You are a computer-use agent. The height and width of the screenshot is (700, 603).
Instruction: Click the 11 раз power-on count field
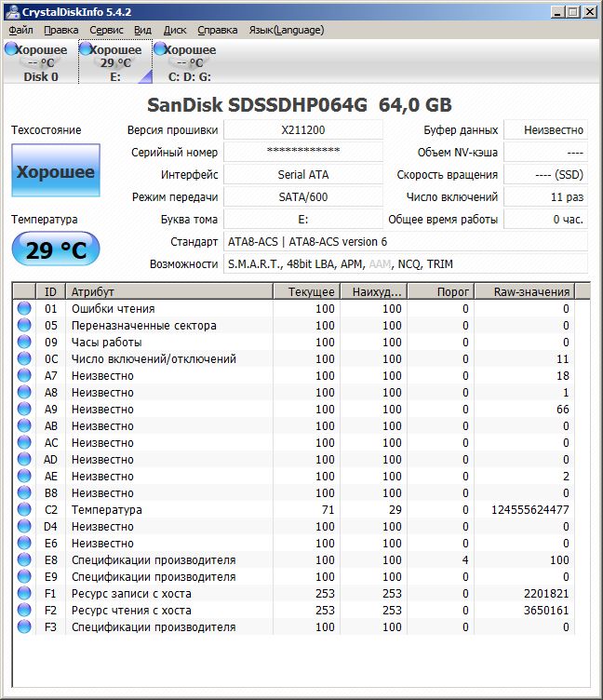point(545,197)
